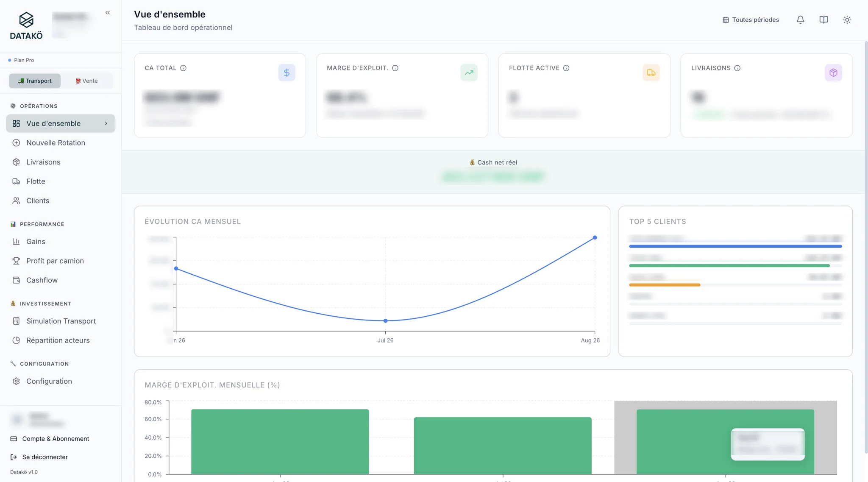Image resolution: width=868 pixels, height=482 pixels.
Task: Open the Toutes périodes period selector
Action: [751, 20]
